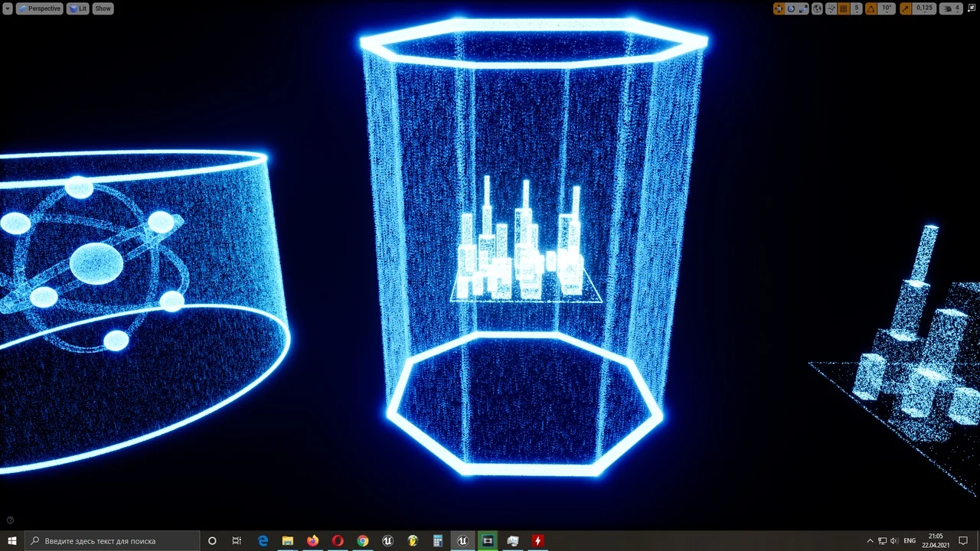
Task: Click the camera speed icon
Action: coord(949,8)
